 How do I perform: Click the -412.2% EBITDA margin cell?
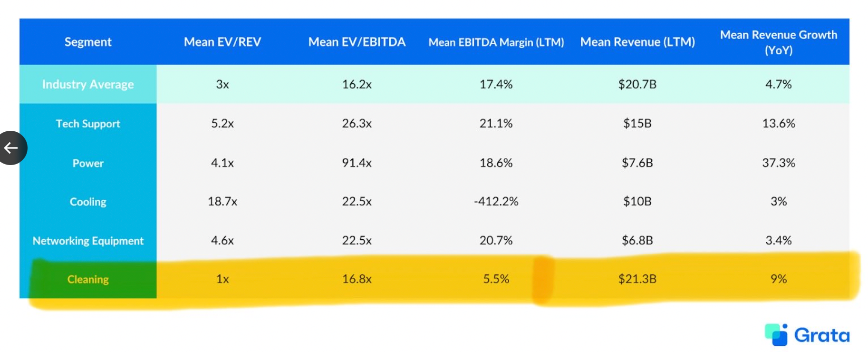pyautogui.click(x=496, y=202)
